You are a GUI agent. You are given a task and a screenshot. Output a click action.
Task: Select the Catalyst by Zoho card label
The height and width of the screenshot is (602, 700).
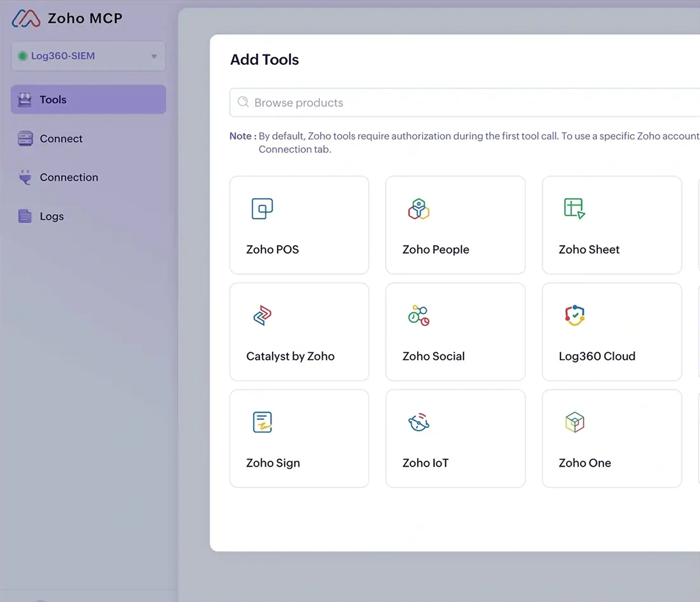coord(290,356)
